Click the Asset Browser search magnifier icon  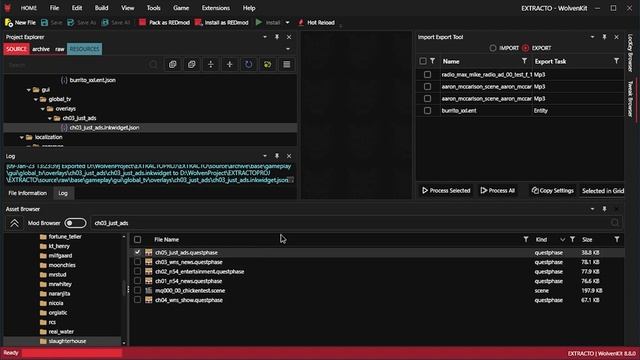tap(615, 222)
